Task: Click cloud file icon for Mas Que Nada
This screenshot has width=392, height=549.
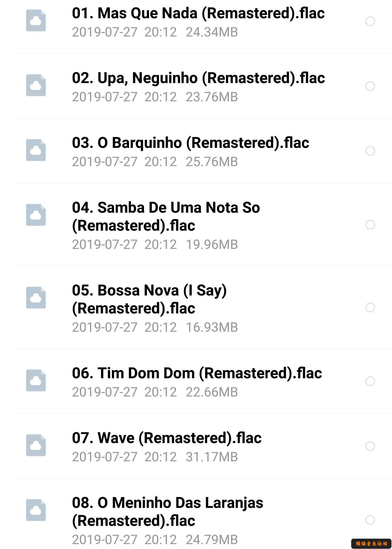Action: [36, 20]
